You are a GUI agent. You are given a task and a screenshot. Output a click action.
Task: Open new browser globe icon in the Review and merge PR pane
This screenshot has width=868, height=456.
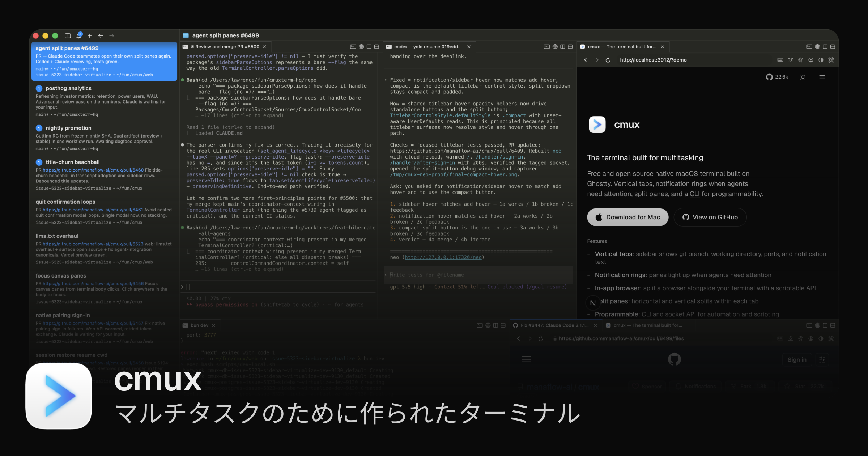[x=361, y=47]
